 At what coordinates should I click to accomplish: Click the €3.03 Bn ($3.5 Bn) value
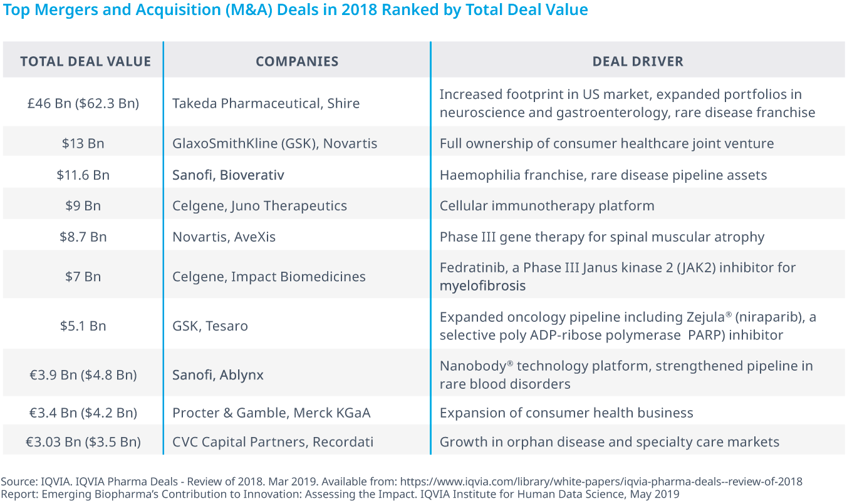point(83,442)
